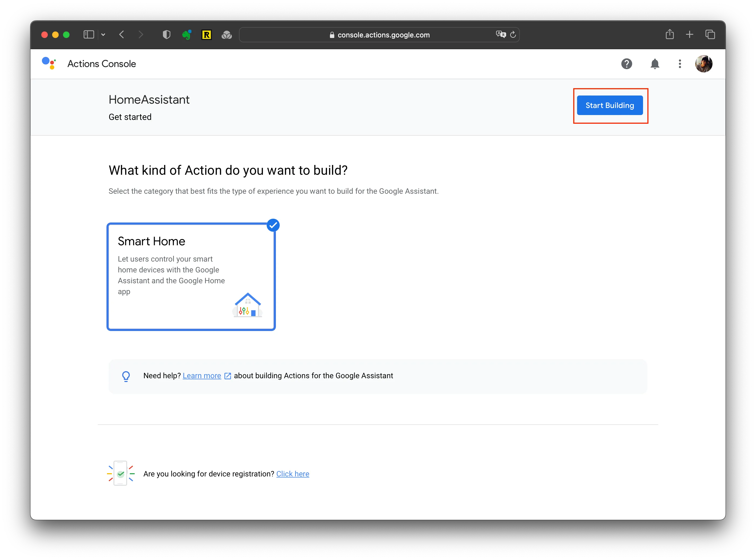Click the green fullscreen window button
Image resolution: width=756 pixels, height=560 pixels.
point(66,34)
